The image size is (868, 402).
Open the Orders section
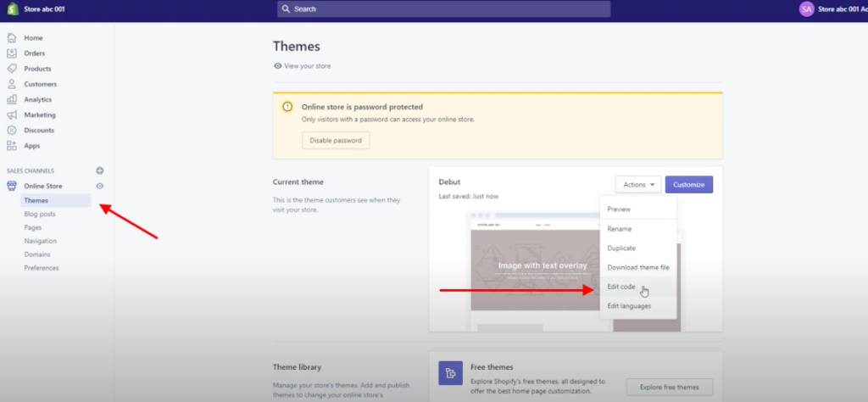(34, 53)
